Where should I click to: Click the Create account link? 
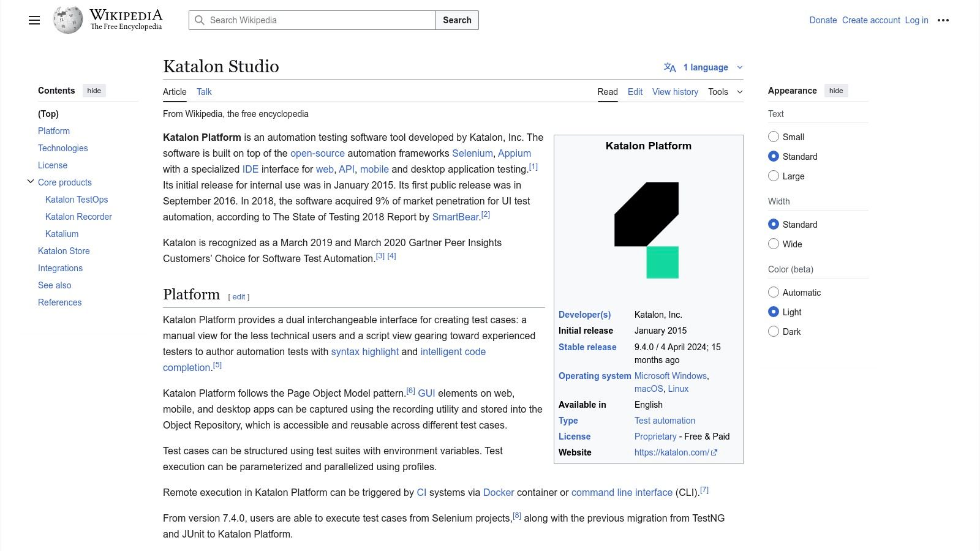click(x=871, y=20)
